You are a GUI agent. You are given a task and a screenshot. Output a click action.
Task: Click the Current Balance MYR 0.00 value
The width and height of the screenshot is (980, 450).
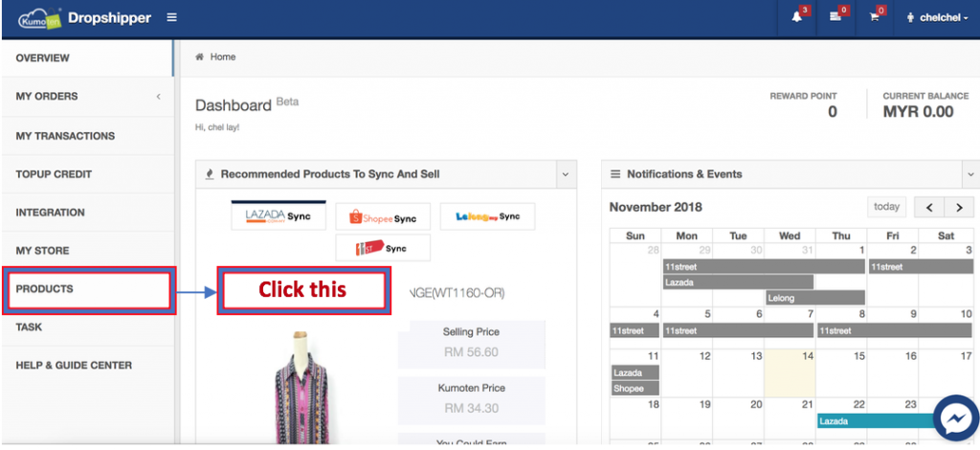[918, 113]
